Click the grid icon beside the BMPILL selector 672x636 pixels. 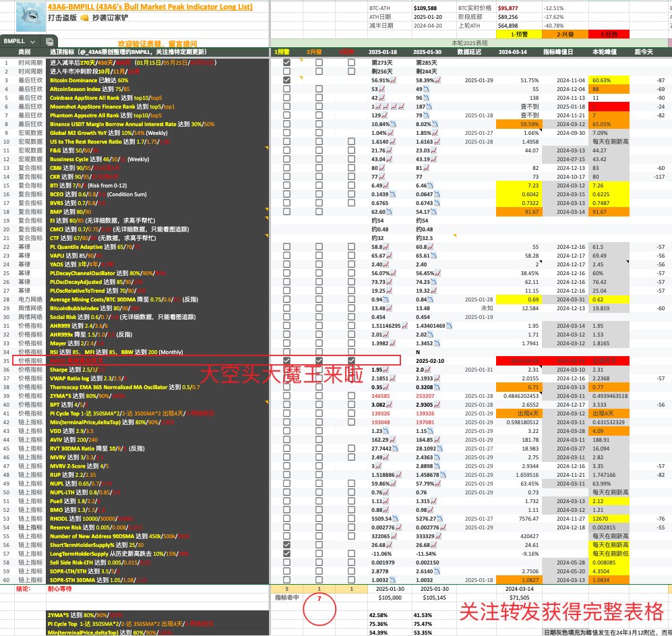click(49, 42)
